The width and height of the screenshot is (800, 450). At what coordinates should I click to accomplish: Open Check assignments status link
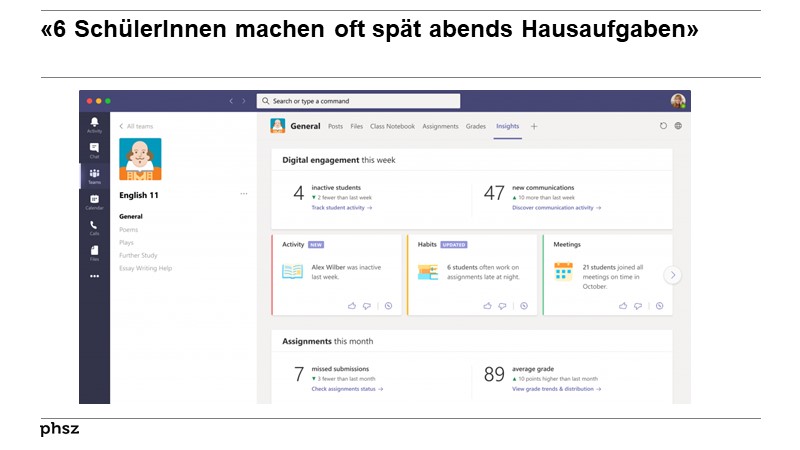point(347,389)
